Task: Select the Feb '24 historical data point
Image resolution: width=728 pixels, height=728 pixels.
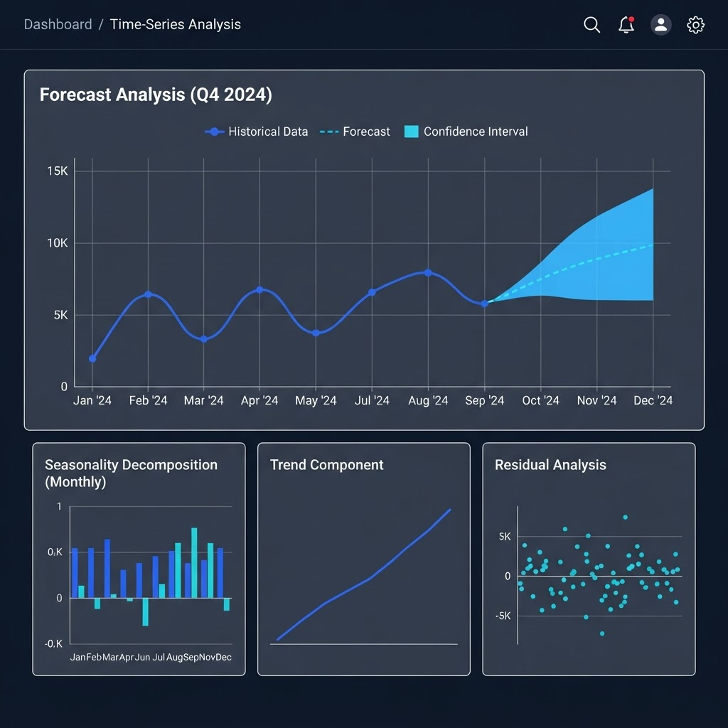Action: click(x=148, y=294)
